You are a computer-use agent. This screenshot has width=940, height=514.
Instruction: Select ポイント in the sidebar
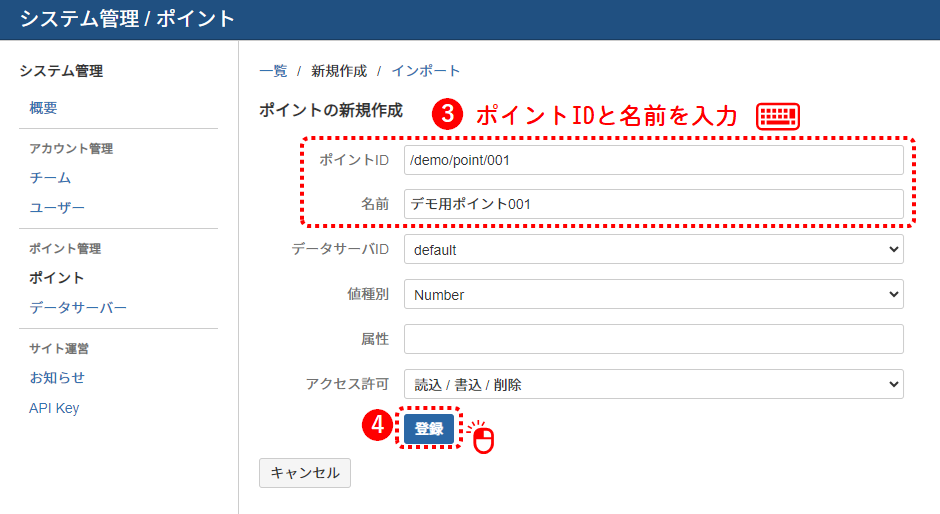[56, 278]
